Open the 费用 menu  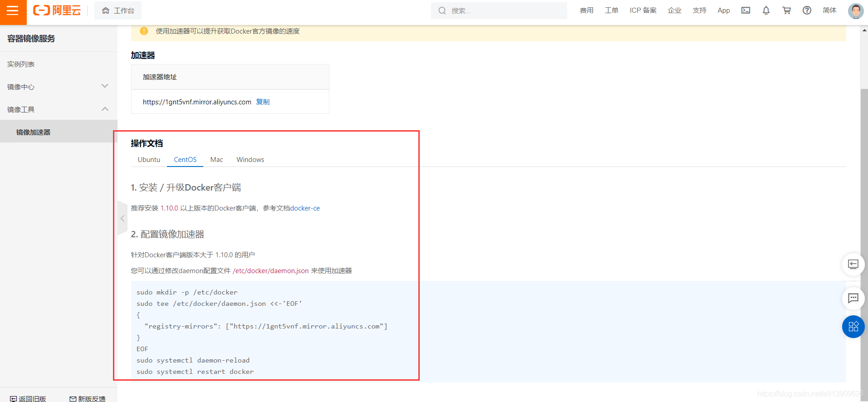(x=587, y=10)
